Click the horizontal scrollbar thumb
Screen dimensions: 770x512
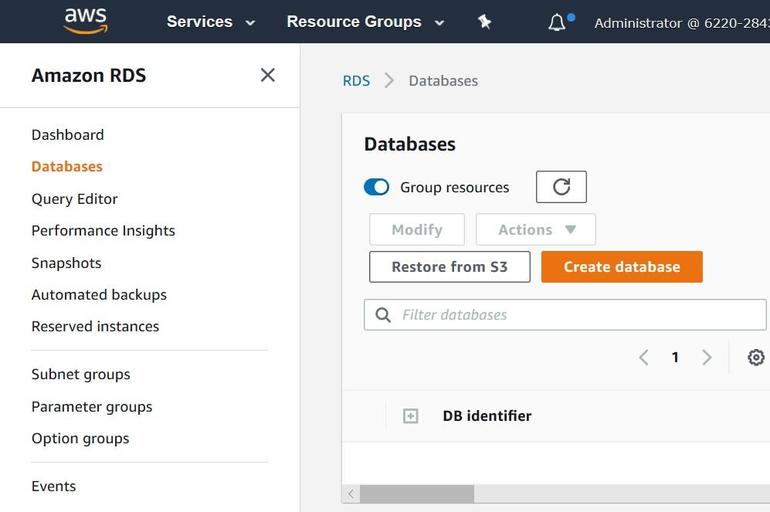click(x=417, y=493)
